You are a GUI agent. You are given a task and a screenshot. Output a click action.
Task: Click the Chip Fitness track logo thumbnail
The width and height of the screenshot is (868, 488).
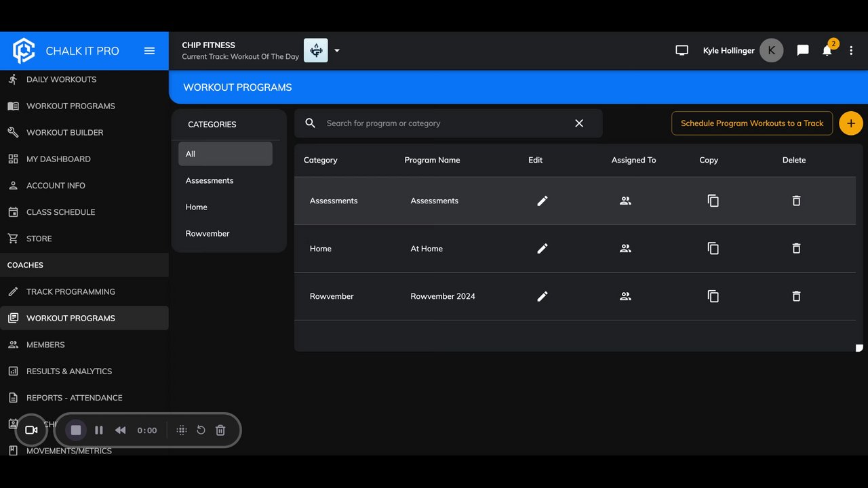pos(316,51)
